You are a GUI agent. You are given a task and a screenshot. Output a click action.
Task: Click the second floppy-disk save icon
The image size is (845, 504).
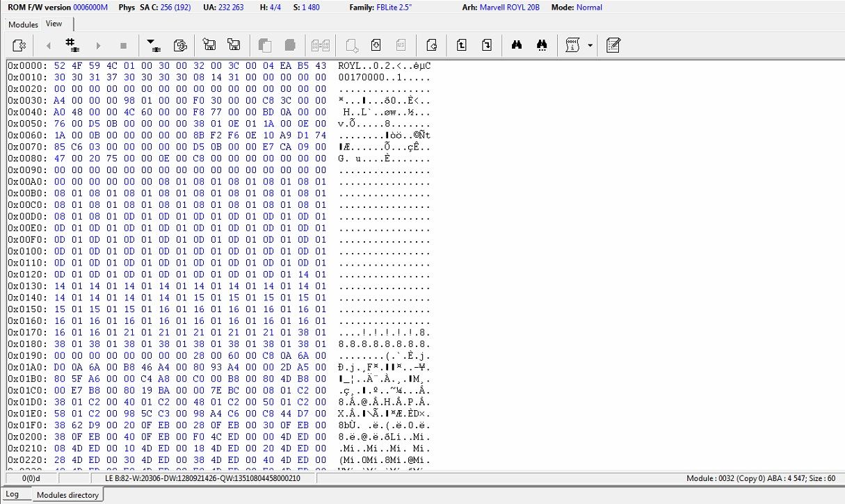(234, 45)
